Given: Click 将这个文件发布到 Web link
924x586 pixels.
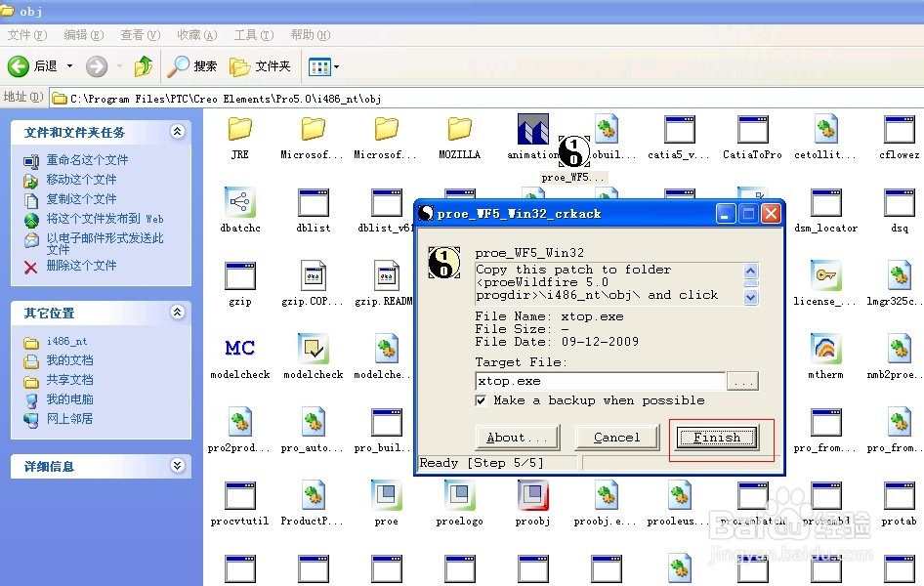Looking at the screenshot, I should pos(105,219).
